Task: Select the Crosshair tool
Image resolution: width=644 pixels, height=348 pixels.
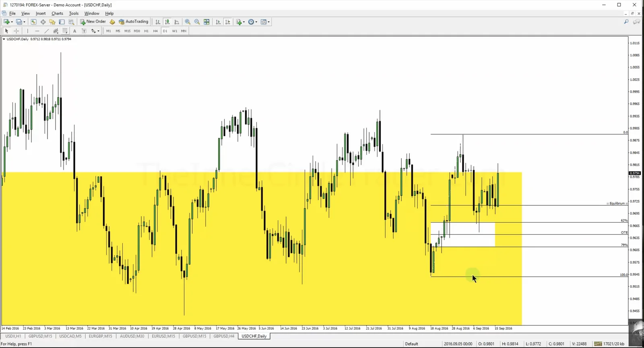Action: pyautogui.click(x=17, y=31)
